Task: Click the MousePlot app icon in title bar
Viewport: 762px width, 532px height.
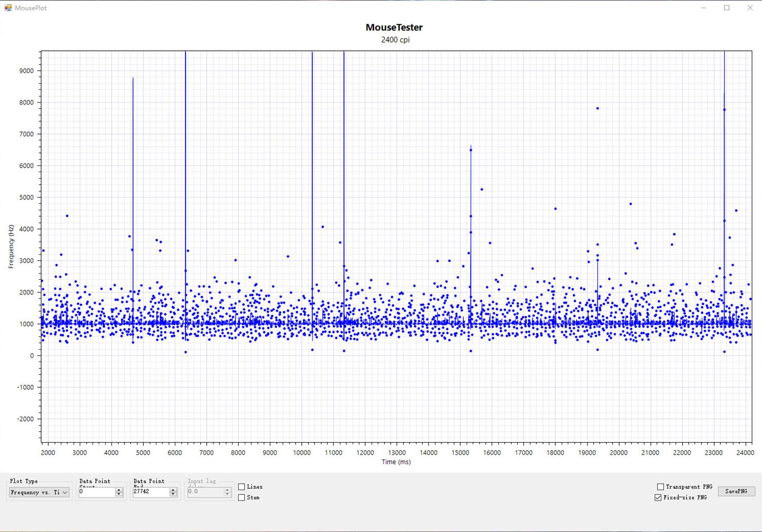Action: [x=8, y=8]
